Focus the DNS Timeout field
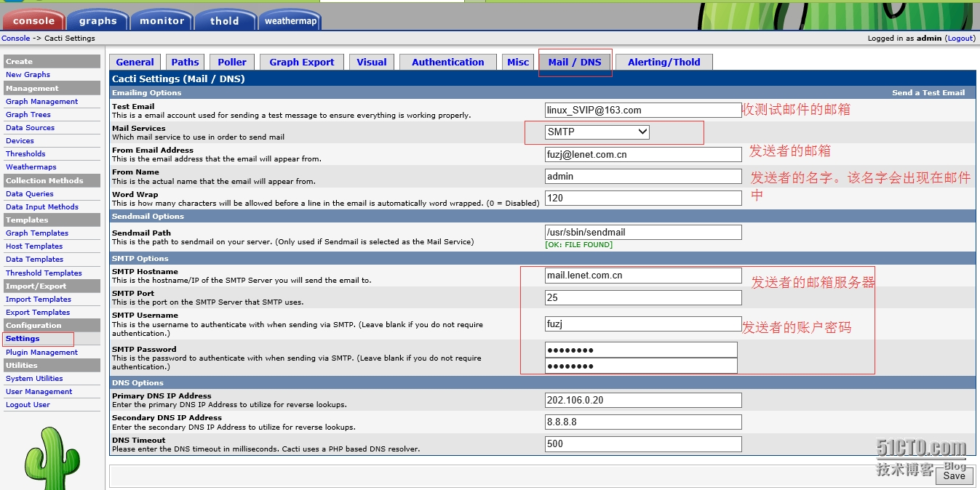 pos(643,443)
